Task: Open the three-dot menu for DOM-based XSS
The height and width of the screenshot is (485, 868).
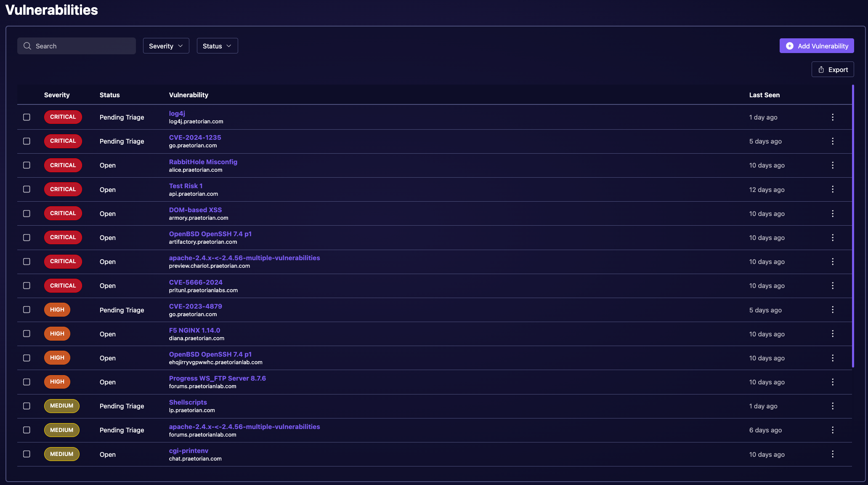Action: click(832, 213)
